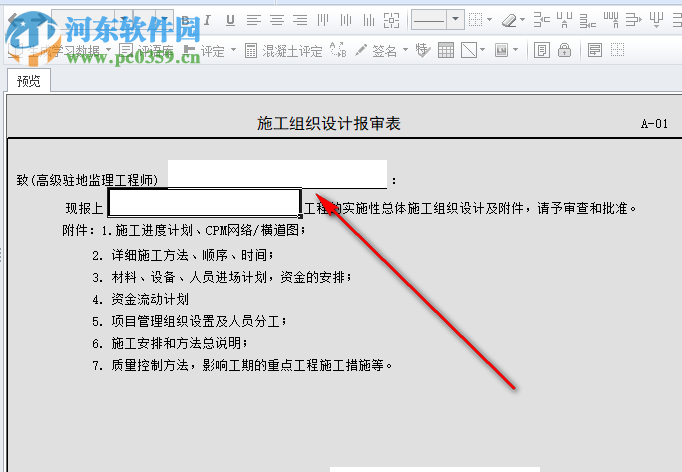
Task: Click the form code A-01
Action: tap(654, 124)
